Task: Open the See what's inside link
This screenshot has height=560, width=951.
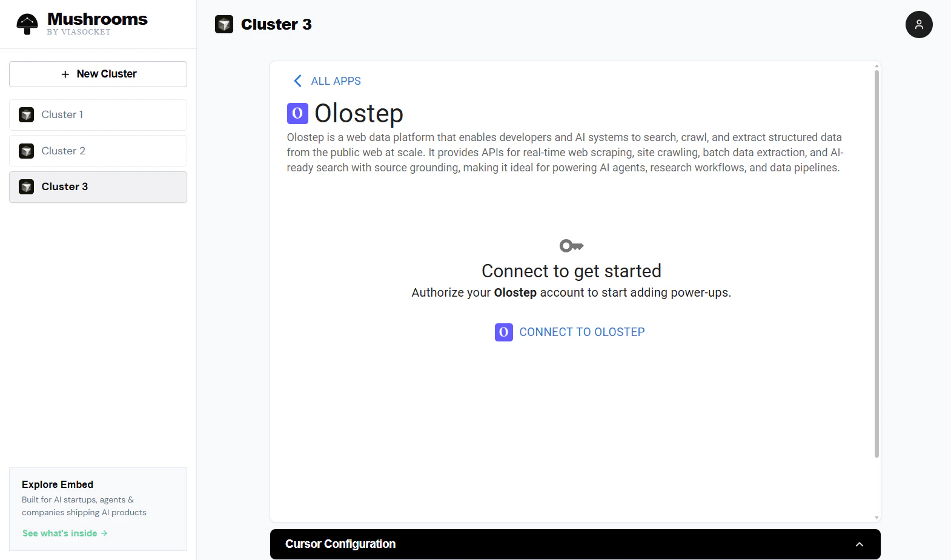Action: [x=65, y=533]
